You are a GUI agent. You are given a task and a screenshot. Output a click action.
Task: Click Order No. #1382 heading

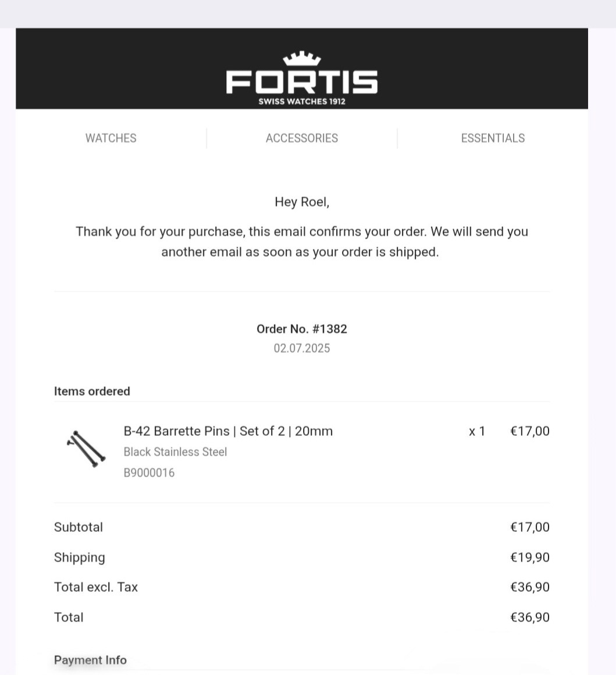coord(302,329)
